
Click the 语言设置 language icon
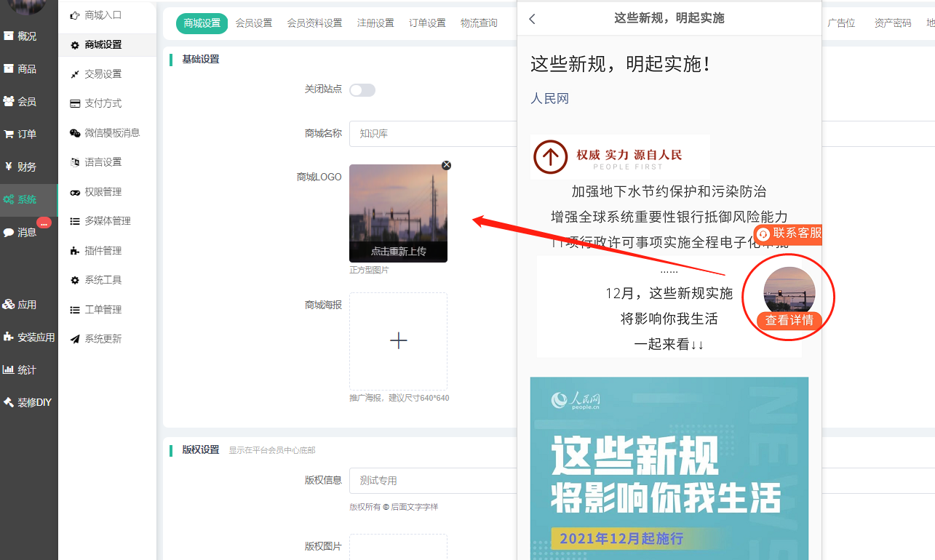[x=75, y=162]
